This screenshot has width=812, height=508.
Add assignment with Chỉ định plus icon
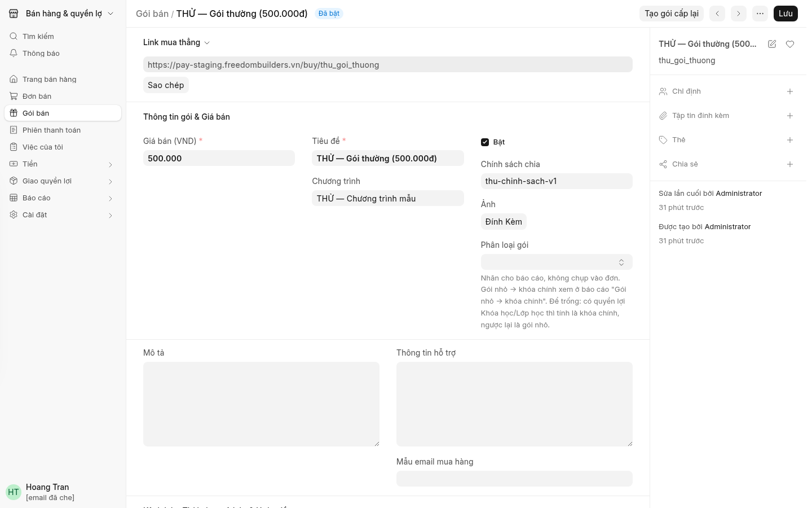tap(790, 91)
